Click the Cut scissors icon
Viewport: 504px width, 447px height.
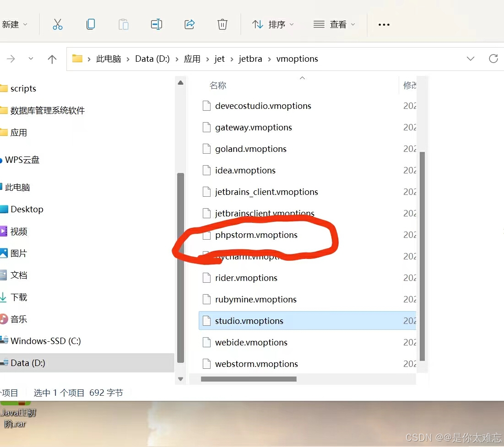click(58, 24)
